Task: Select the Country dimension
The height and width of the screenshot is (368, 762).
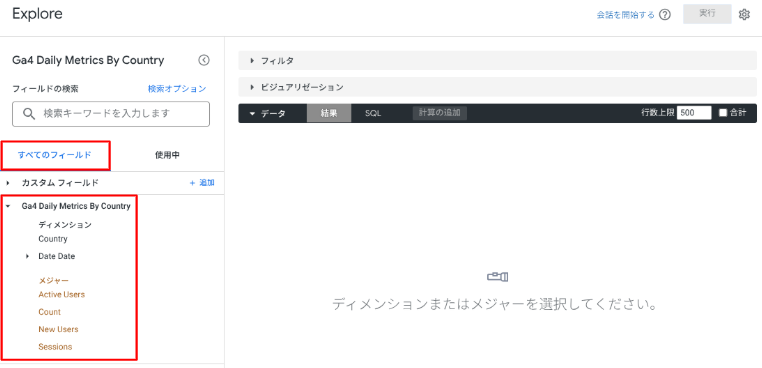Action: (53, 239)
